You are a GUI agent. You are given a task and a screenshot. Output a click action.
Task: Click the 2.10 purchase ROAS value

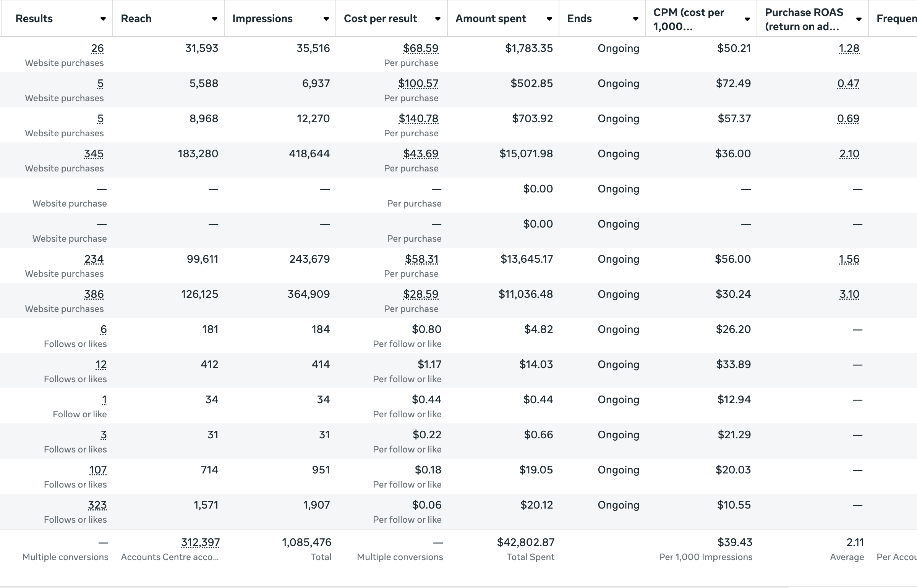click(849, 154)
